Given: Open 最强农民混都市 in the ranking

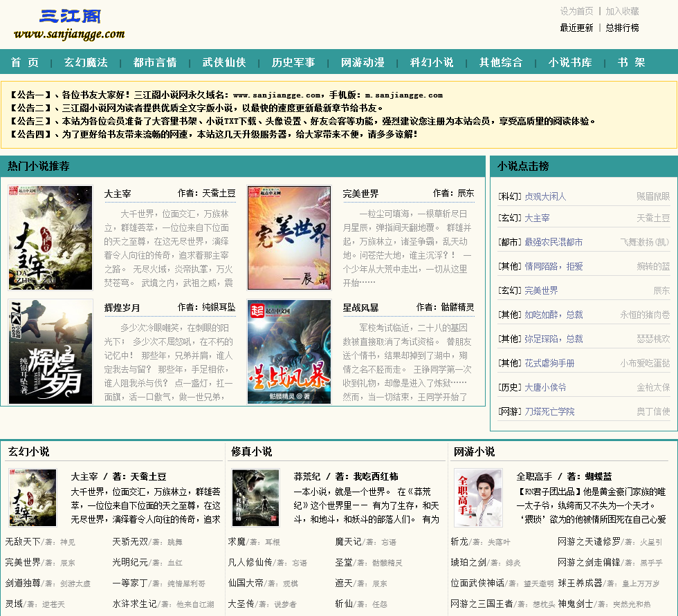Looking at the screenshot, I should (x=553, y=242).
